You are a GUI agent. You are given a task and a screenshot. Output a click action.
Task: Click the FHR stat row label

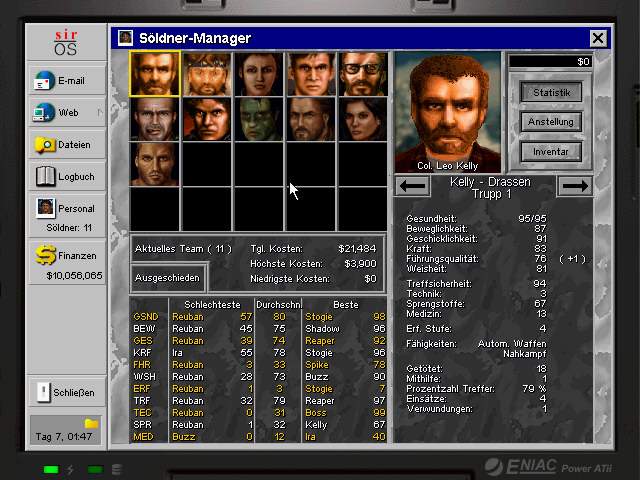point(142,365)
